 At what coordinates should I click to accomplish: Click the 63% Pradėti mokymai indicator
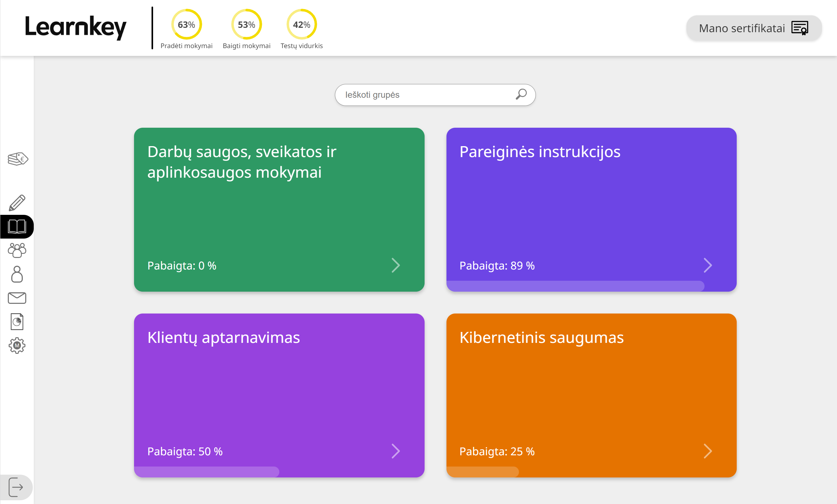pyautogui.click(x=187, y=29)
